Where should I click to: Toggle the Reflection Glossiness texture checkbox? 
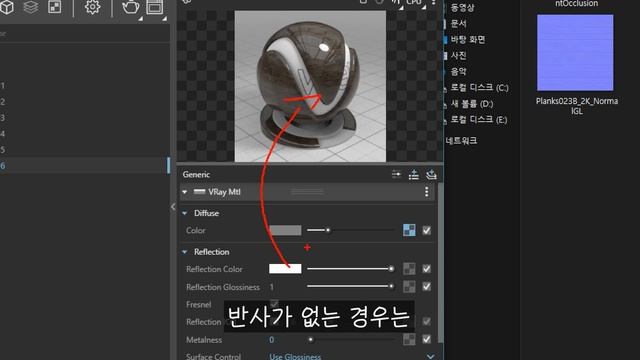427,287
